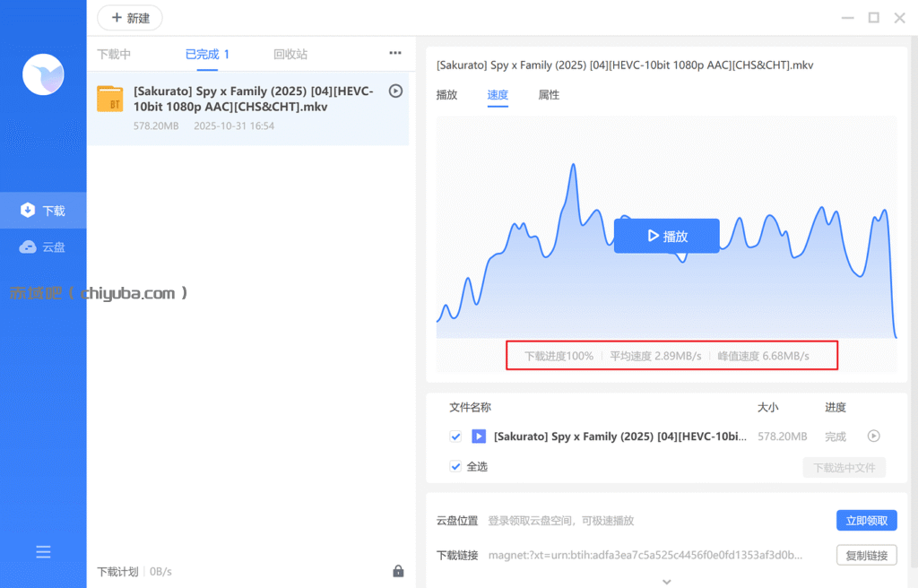Click the circular play icon in the file list

[873, 437]
